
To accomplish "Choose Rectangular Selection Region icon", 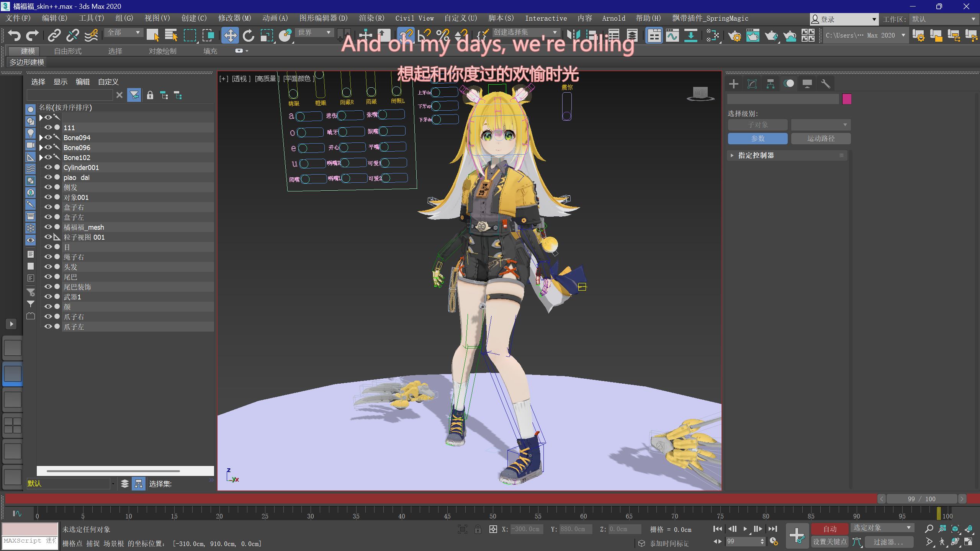I will tap(190, 35).
